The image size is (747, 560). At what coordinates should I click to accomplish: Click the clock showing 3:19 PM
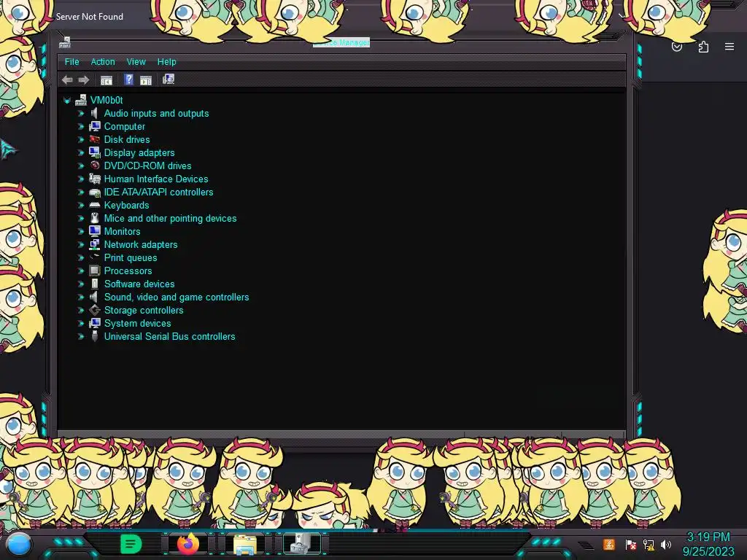(x=708, y=537)
